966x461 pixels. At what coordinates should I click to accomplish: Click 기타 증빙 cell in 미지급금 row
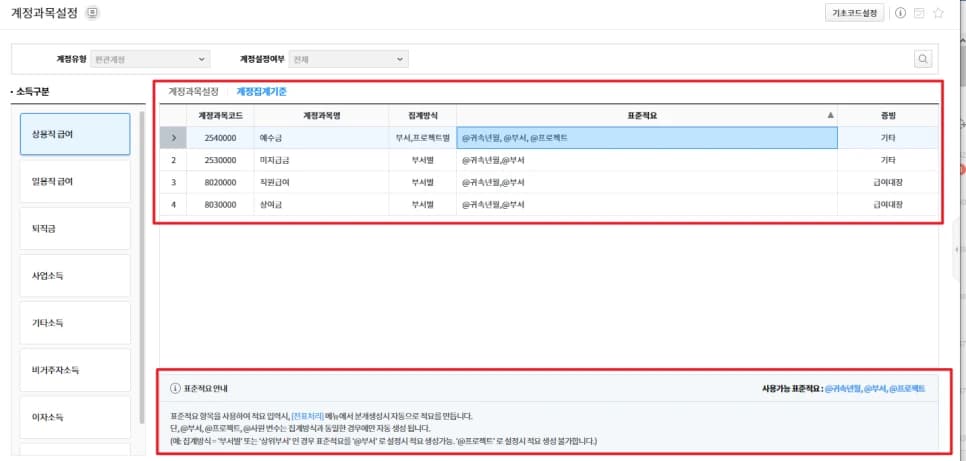click(x=888, y=160)
